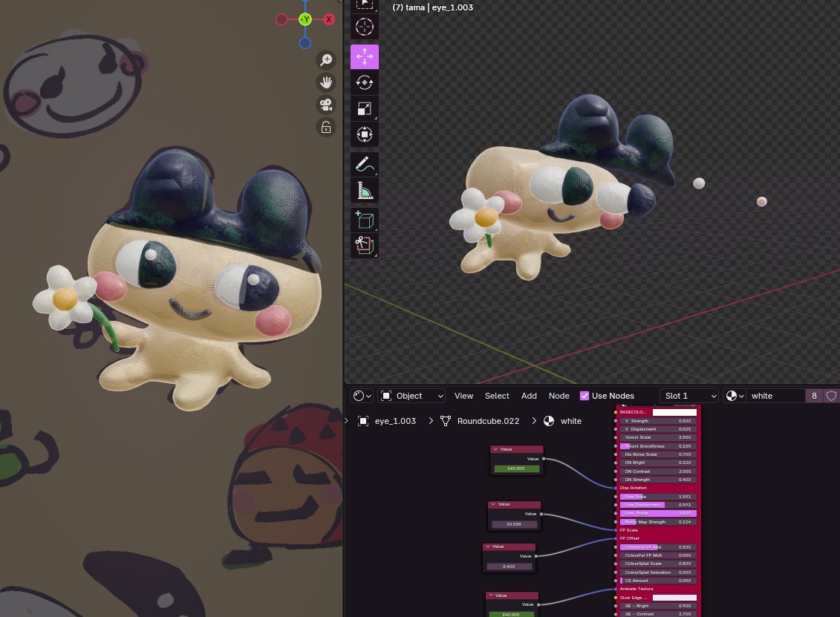Click the Line Displacement slider

658,505
